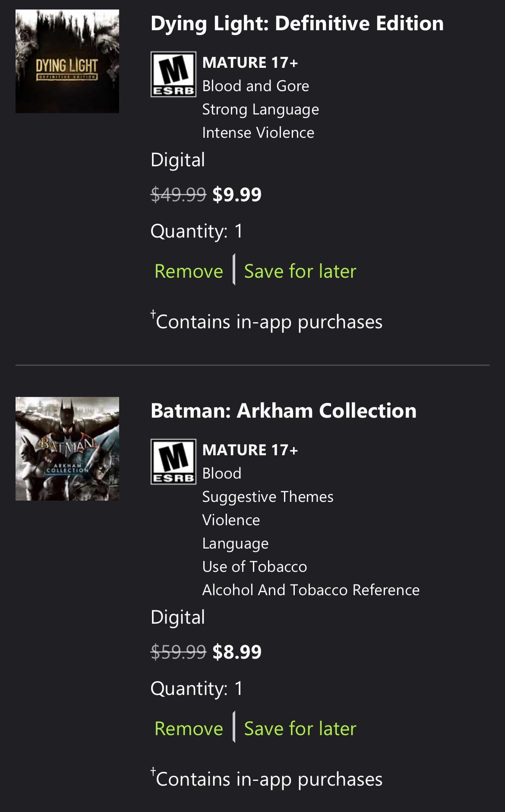Open the Batman: Arkham Collection title
This screenshot has width=505, height=812.
pos(283,411)
